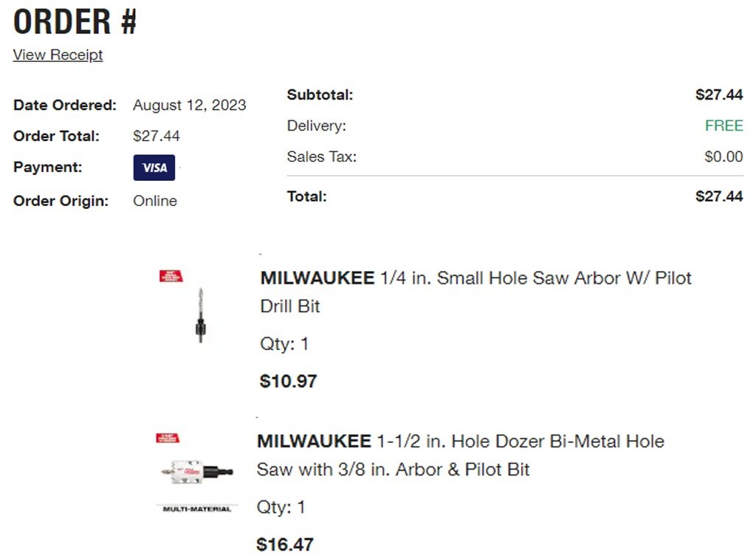Click the red badge above the hole saw image
The image size is (756, 558).
168,438
